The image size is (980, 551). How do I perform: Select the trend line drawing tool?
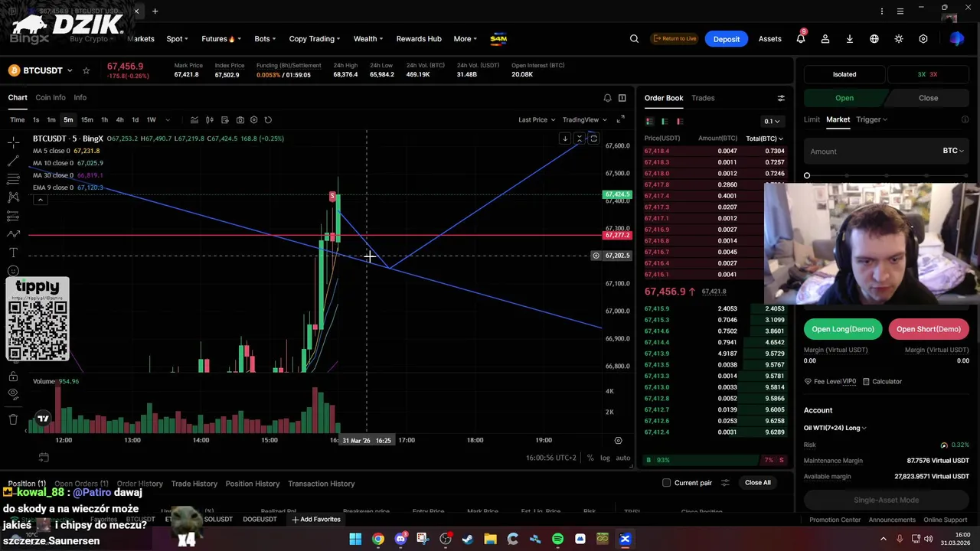click(13, 161)
